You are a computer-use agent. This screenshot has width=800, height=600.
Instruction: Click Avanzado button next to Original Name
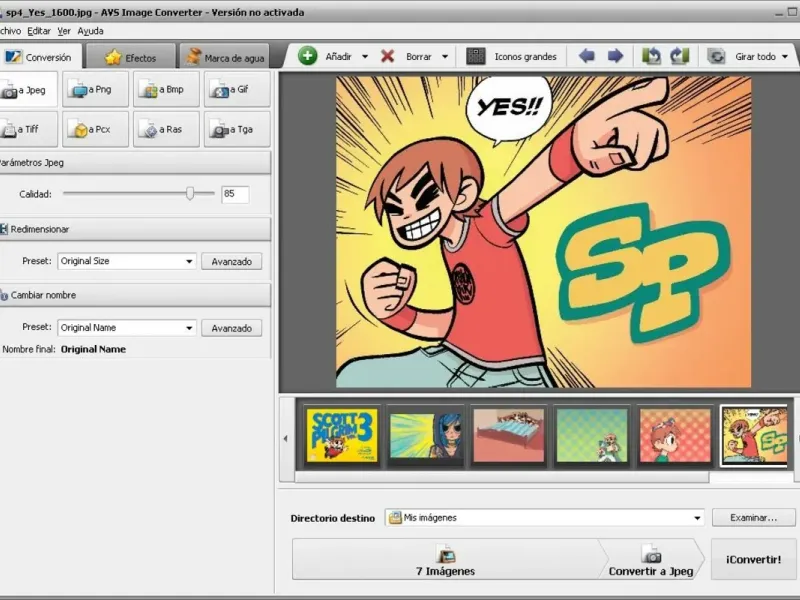(232, 328)
